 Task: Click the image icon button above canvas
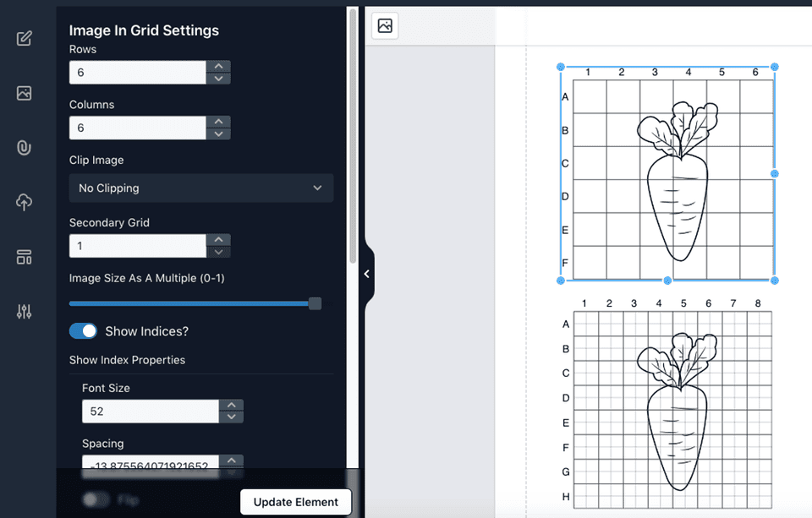coord(385,25)
